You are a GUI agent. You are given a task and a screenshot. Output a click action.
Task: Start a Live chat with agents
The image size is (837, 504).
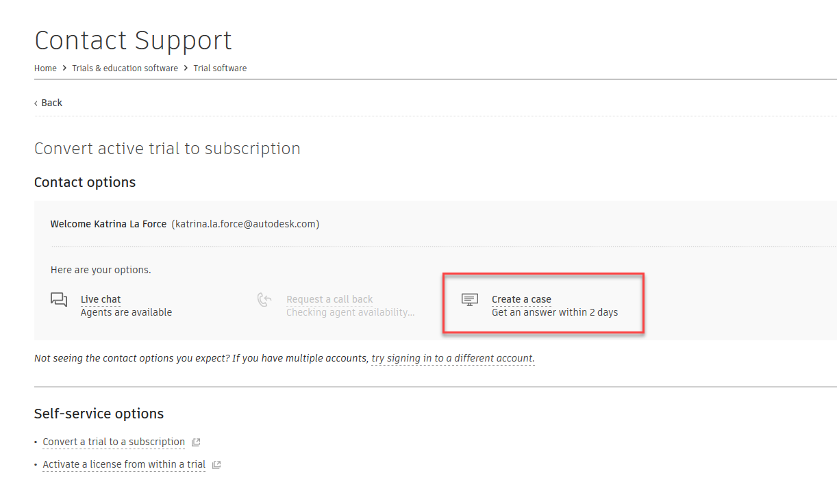100,299
